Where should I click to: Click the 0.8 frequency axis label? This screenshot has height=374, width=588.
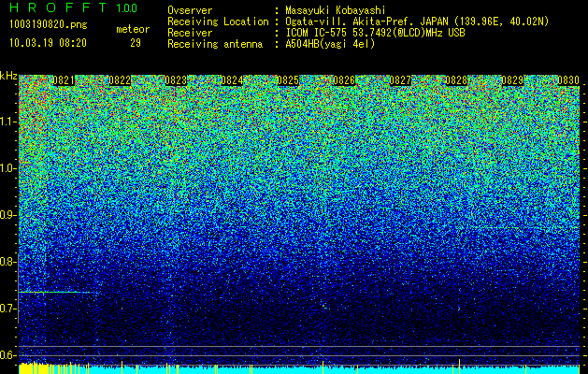8,262
